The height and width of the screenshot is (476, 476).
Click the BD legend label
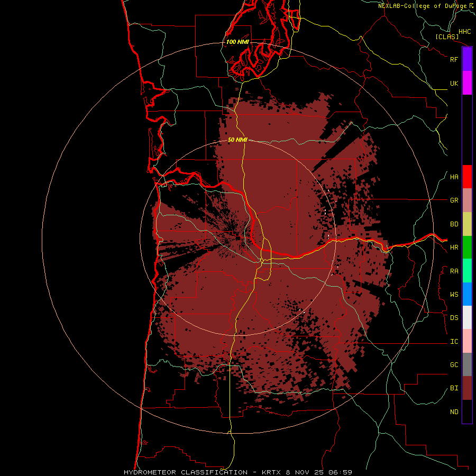pyautogui.click(x=454, y=224)
